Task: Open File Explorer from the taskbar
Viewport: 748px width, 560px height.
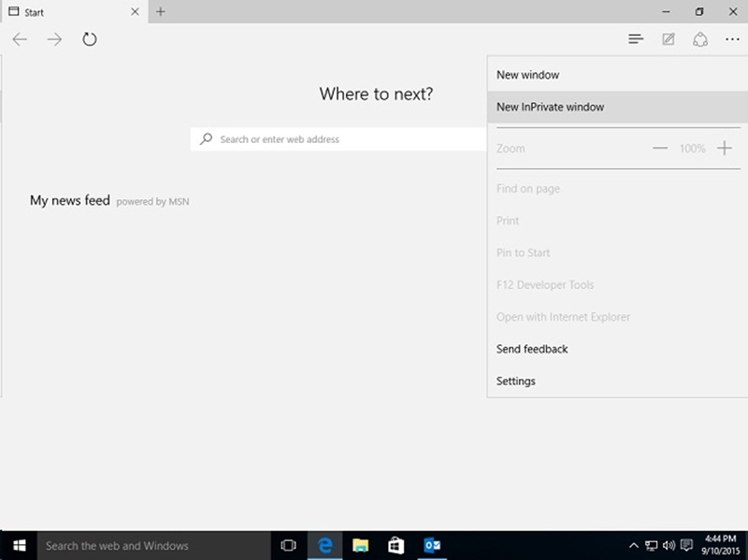Action: pos(361,546)
